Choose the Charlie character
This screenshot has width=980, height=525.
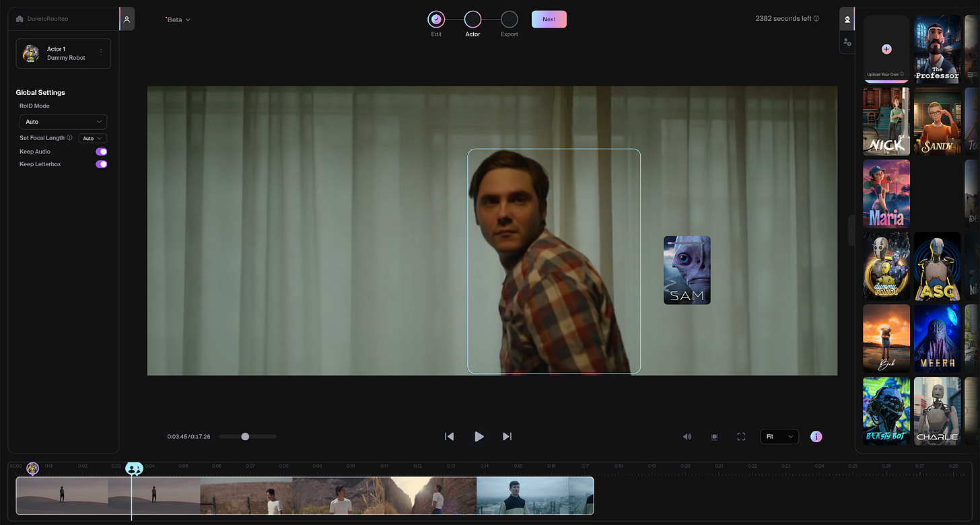point(937,411)
